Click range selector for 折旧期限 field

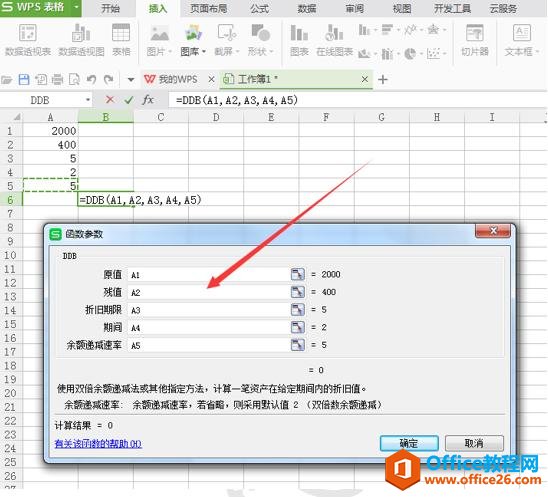coord(297,310)
